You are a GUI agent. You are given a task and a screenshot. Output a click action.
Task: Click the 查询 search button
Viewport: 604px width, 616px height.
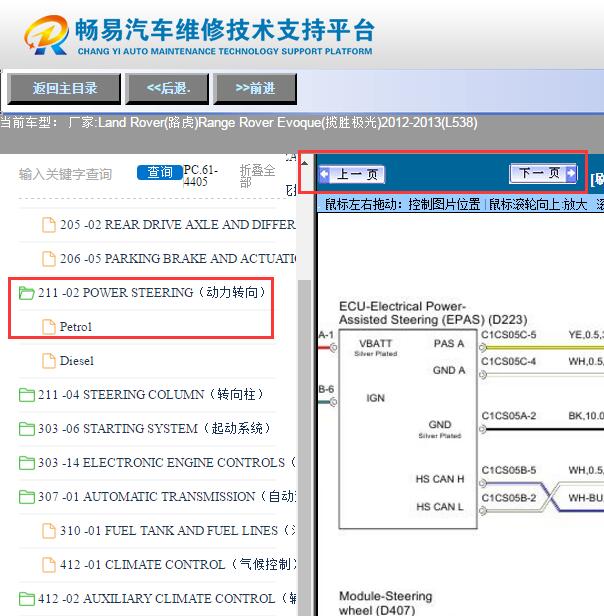(160, 172)
